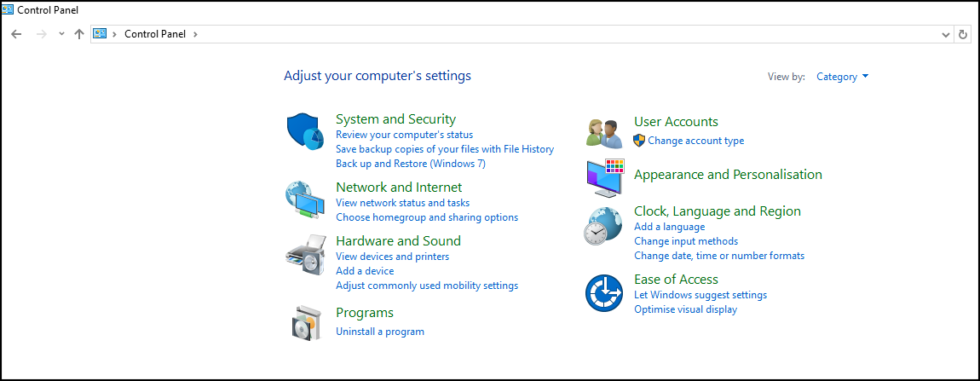
Task: Open the Appearance and Personalisation monitor icon
Action: click(606, 177)
